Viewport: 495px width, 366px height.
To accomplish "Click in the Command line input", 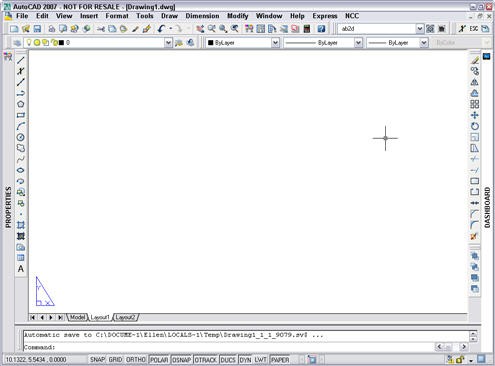I will click(245, 347).
